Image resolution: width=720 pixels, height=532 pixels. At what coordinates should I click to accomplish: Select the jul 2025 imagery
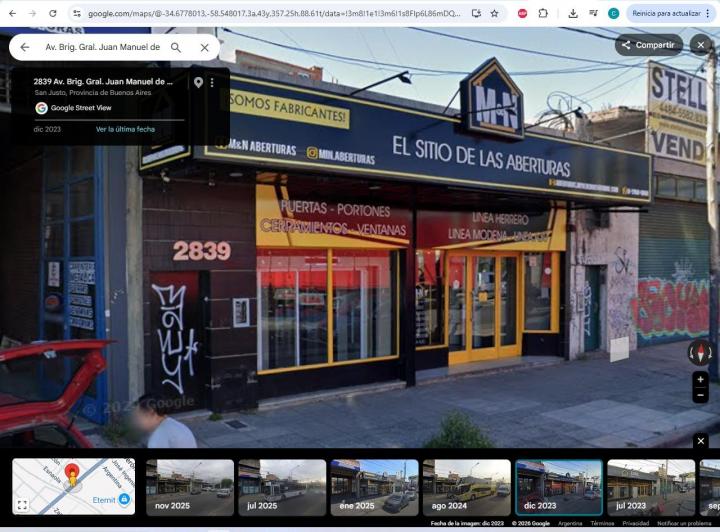click(282, 487)
